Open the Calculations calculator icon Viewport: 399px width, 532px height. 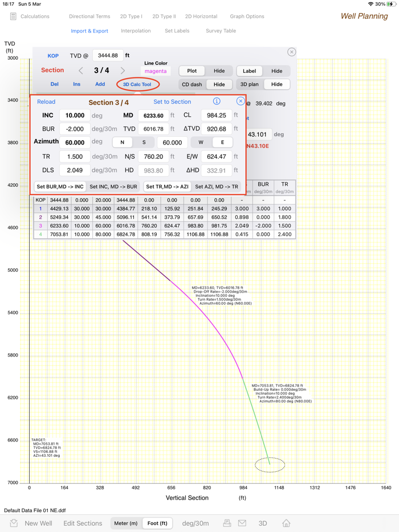[13, 17]
